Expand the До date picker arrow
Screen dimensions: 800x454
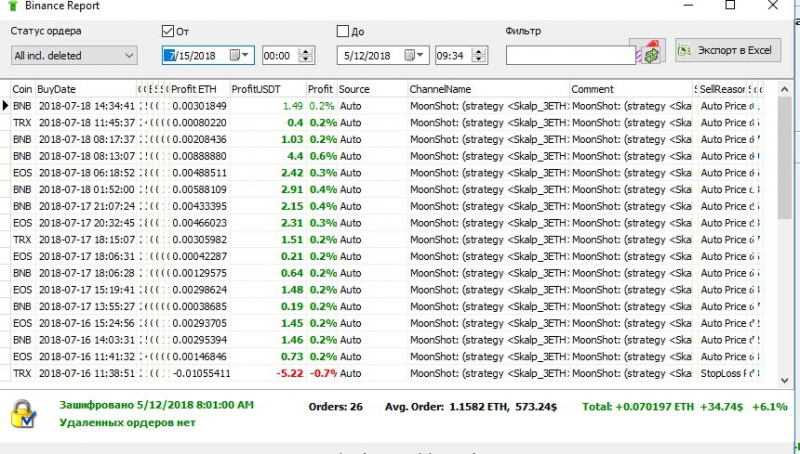(420, 55)
